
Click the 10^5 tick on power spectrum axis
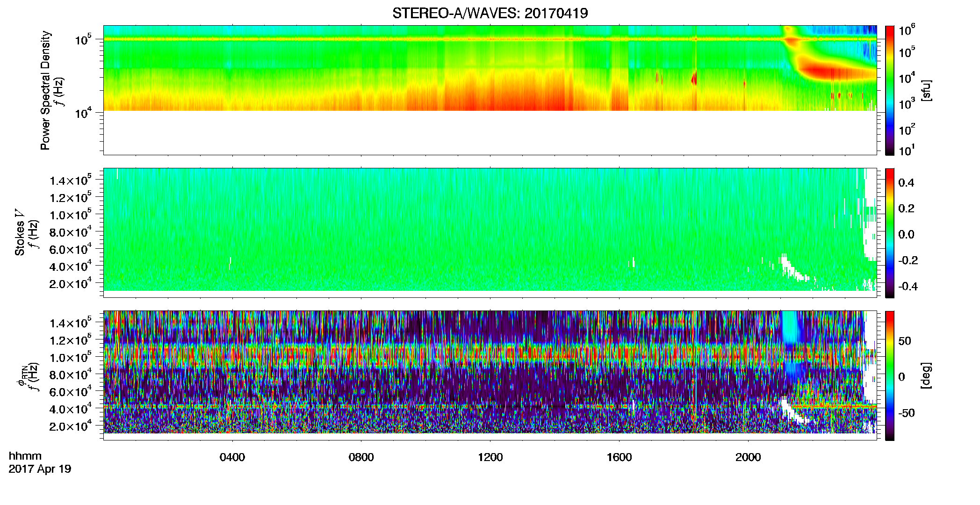coord(86,40)
